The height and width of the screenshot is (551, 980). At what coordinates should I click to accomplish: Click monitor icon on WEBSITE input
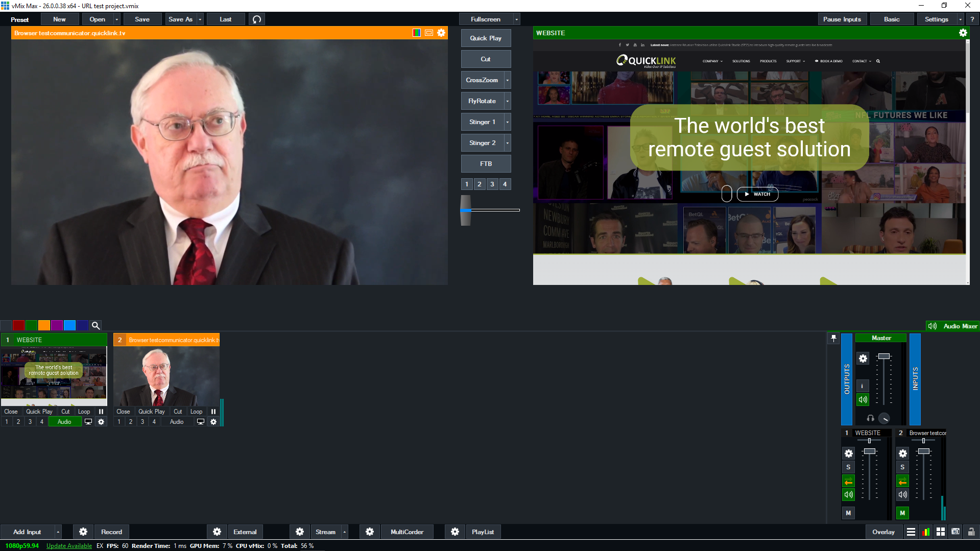88,422
